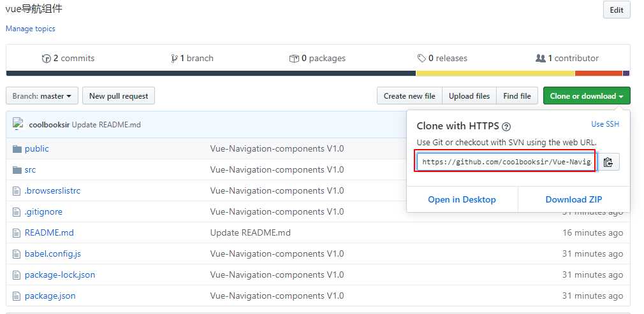Click the README.md file icon

[x=17, y=232]
